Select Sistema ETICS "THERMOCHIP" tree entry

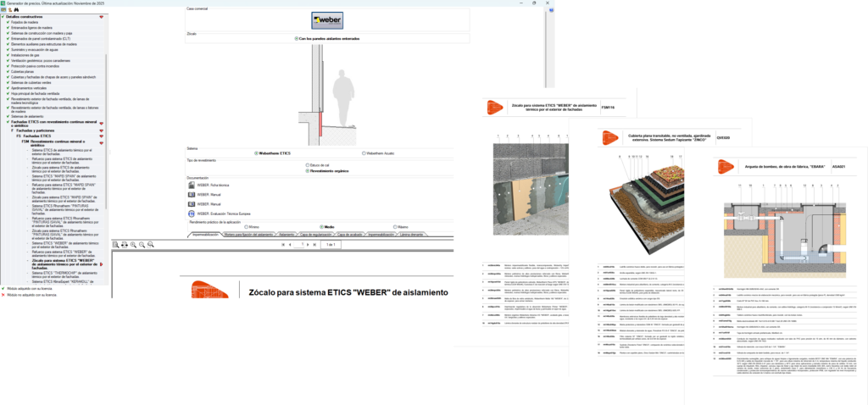pos(63,275)
